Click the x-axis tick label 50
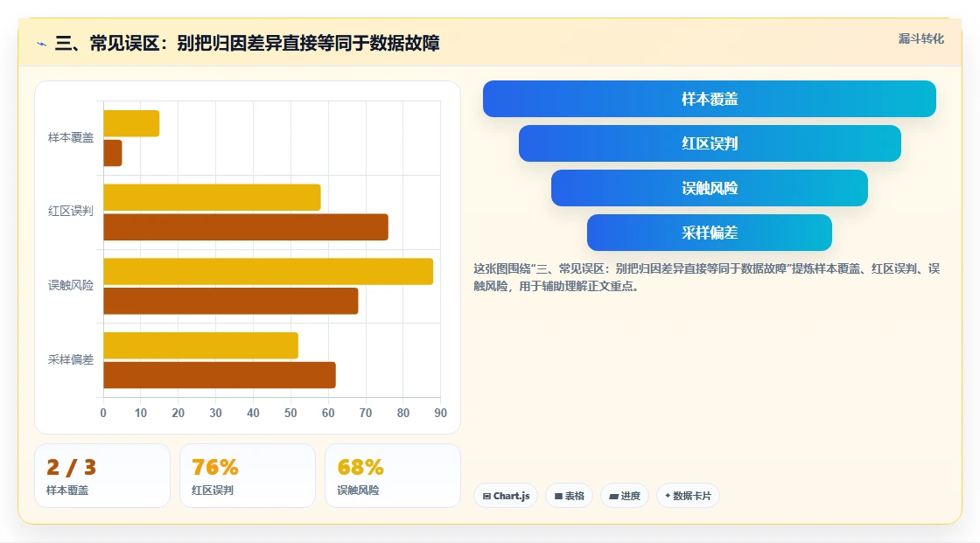The height and width of the screenshot is (543, 980). [x=290, y=413]
